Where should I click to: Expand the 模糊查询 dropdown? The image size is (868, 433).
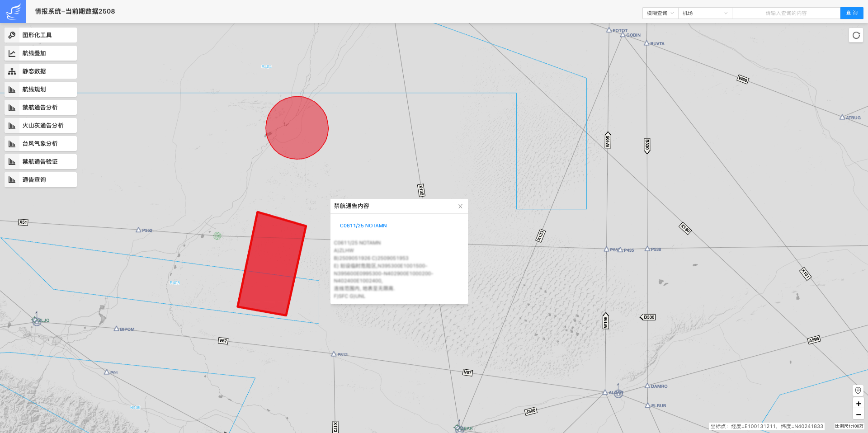pos(660,13)
